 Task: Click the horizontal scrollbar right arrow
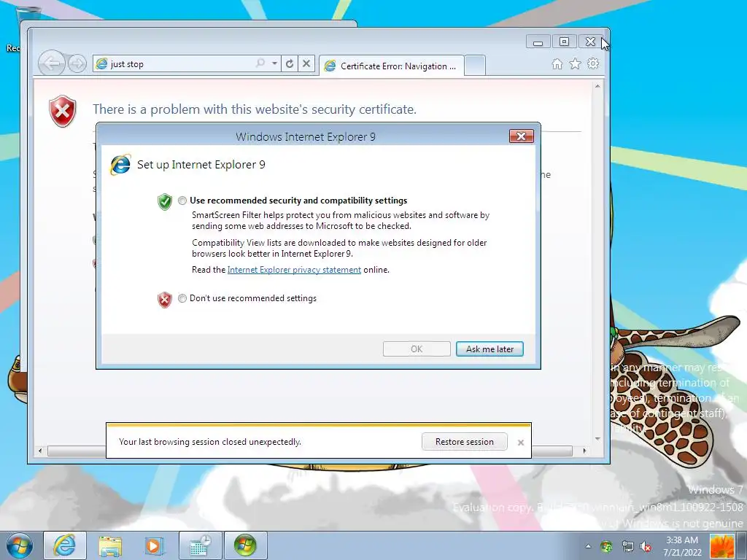[584, 451]
